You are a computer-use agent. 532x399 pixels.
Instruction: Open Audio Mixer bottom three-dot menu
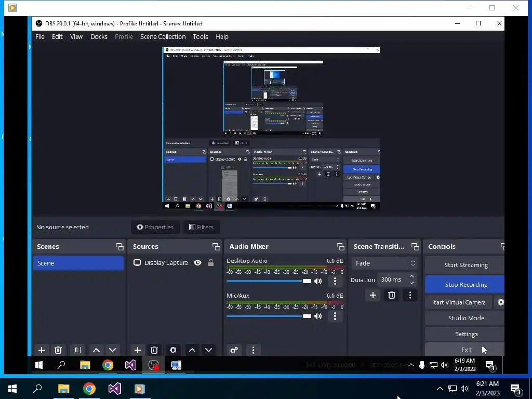click(253, 350)
